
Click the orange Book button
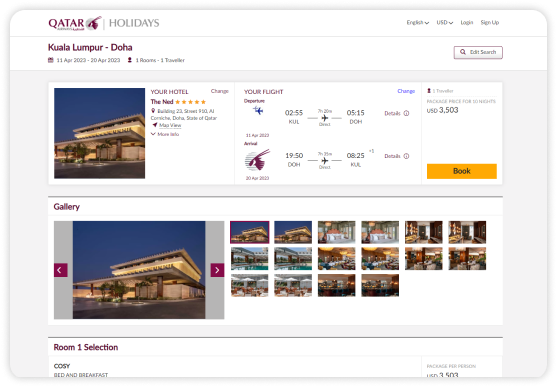pyautogui.click(x=461, y=171)
